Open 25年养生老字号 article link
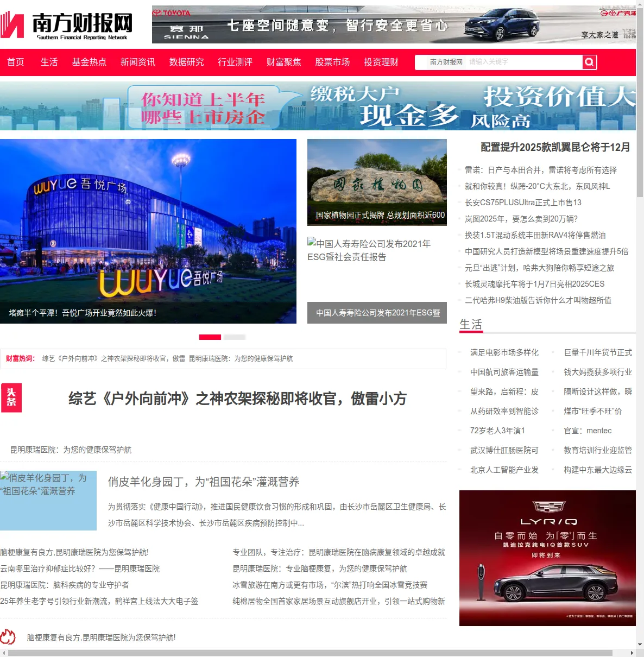 pos(99,601)
